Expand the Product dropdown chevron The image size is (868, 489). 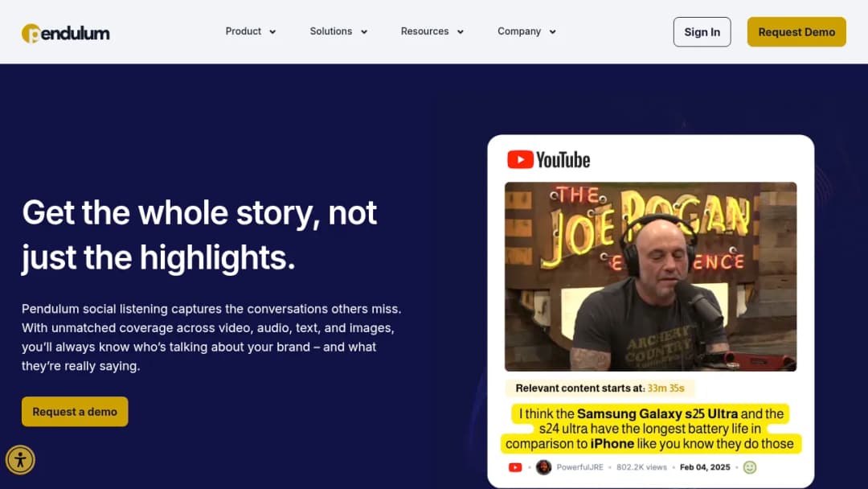pos(272,32)
